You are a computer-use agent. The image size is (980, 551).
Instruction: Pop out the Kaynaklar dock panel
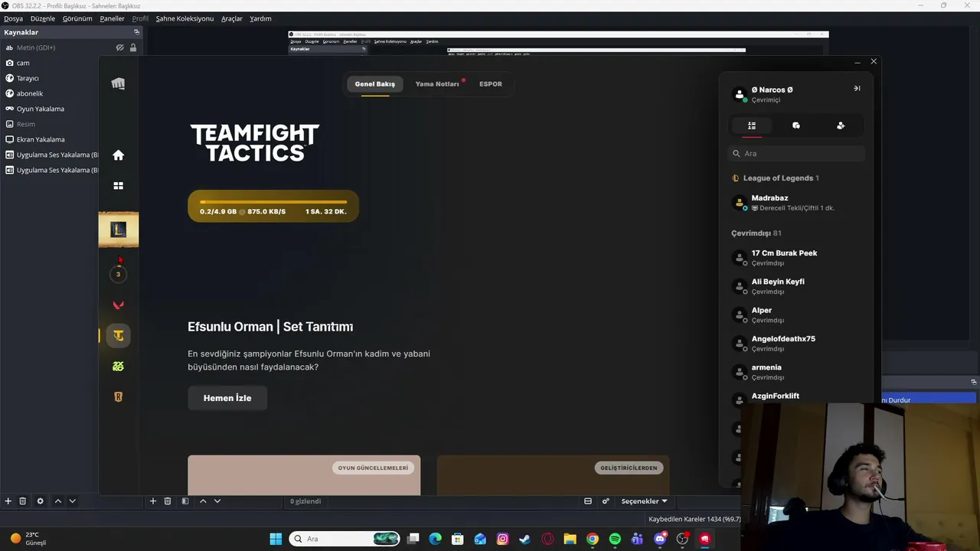click(x=137, y=32)
